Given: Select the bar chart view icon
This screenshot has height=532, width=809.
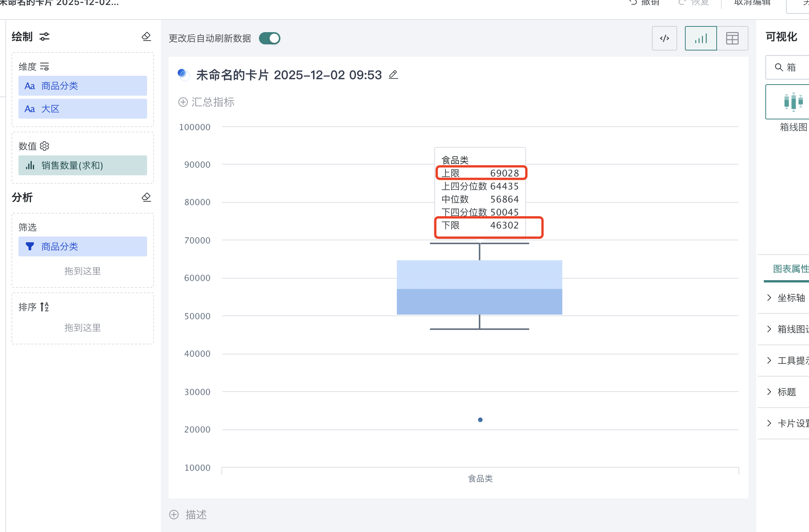Looking at the screenshot, I should pyautogui.click(x=701, y=38).
